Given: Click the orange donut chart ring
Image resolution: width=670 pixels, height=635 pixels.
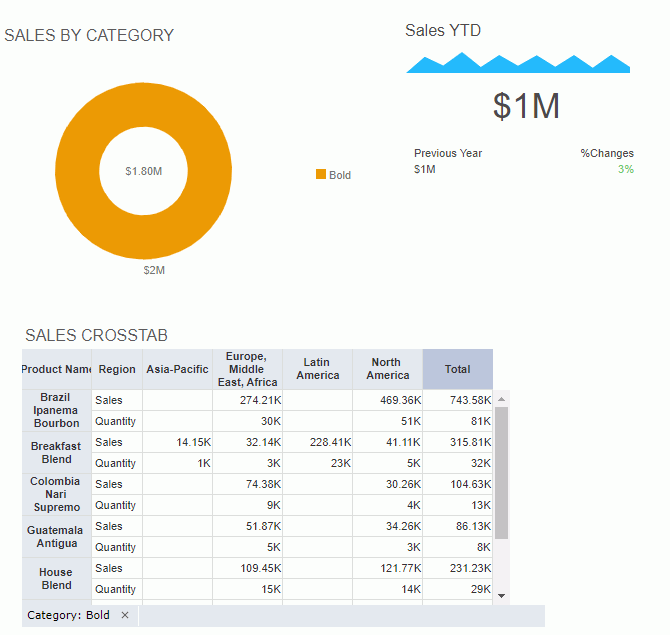Looking at the screenshot, I should coord(82,172).
